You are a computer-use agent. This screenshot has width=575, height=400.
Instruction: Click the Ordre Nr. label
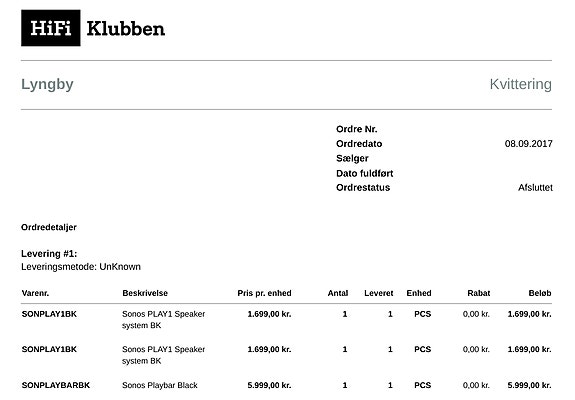click(x=356, y=129)
